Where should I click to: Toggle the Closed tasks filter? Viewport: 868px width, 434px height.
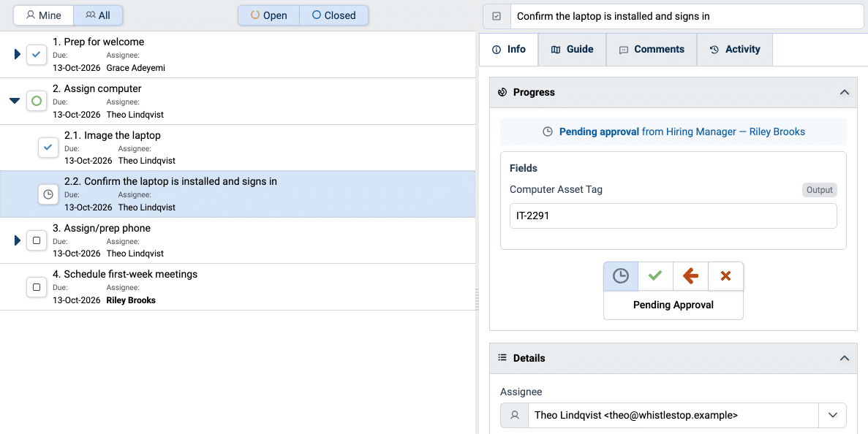(333, 15)
